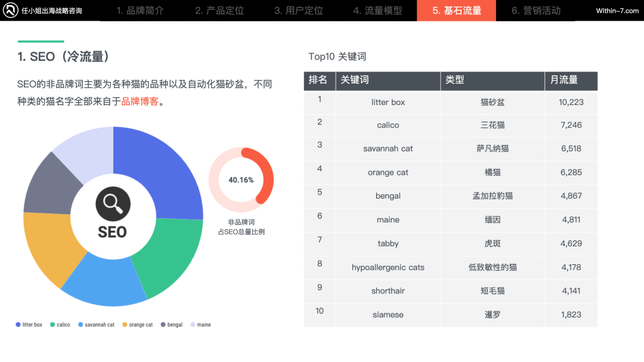644x362 pixels.
Task: Select the tabby keyword cell
Action: pos(388,244)
